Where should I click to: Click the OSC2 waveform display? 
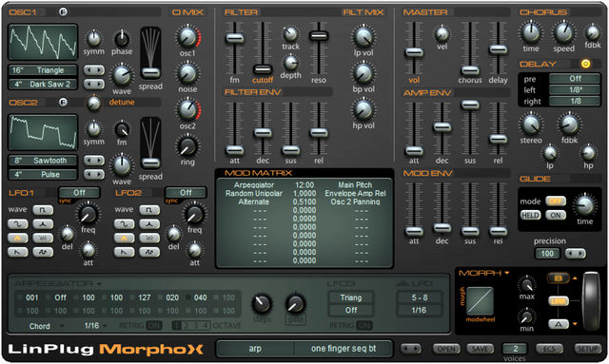click(x=43, y=132)
